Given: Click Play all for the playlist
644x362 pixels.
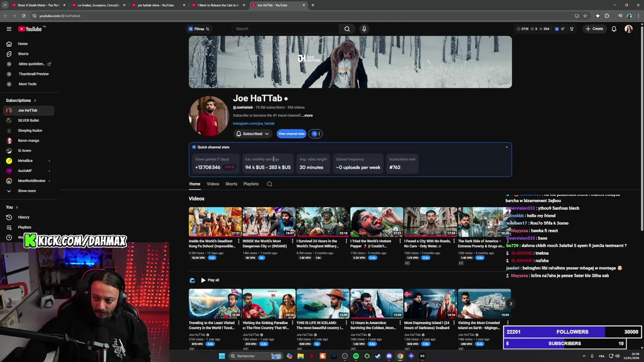Looking at the screenshot, I should pos(210,280).
